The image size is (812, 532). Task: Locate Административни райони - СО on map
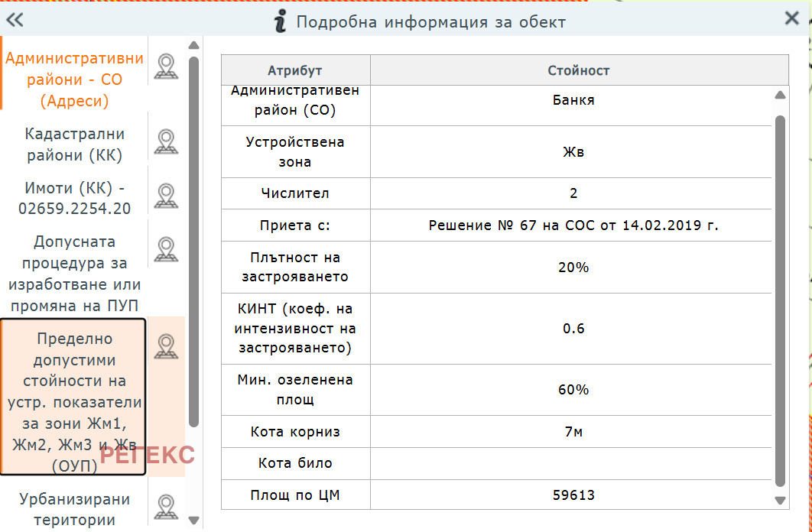click(166, 66)
